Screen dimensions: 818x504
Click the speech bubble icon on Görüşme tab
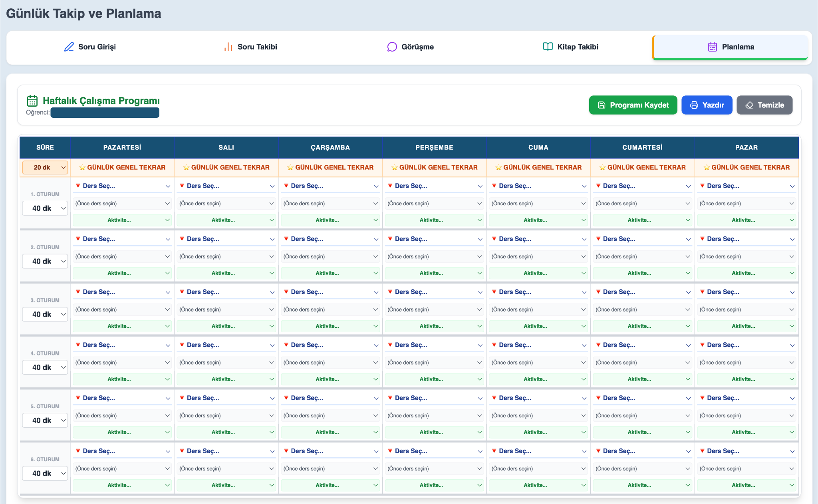(392, 47)
